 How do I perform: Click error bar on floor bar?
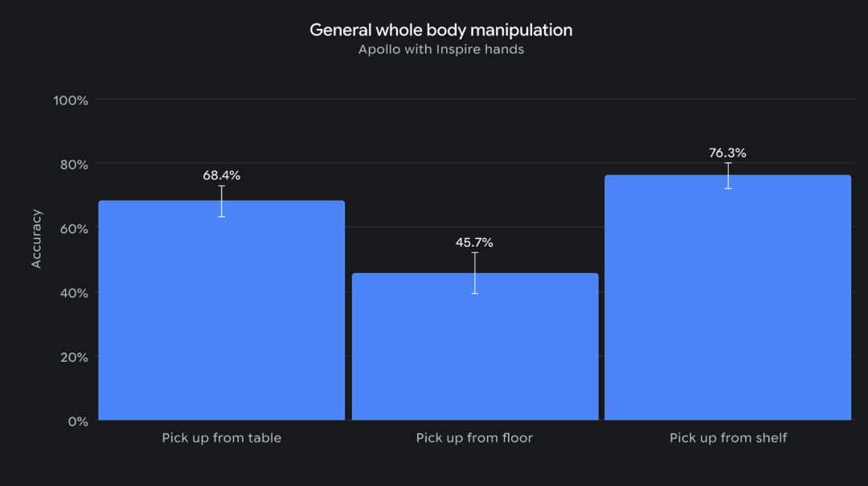pos(475,273)
